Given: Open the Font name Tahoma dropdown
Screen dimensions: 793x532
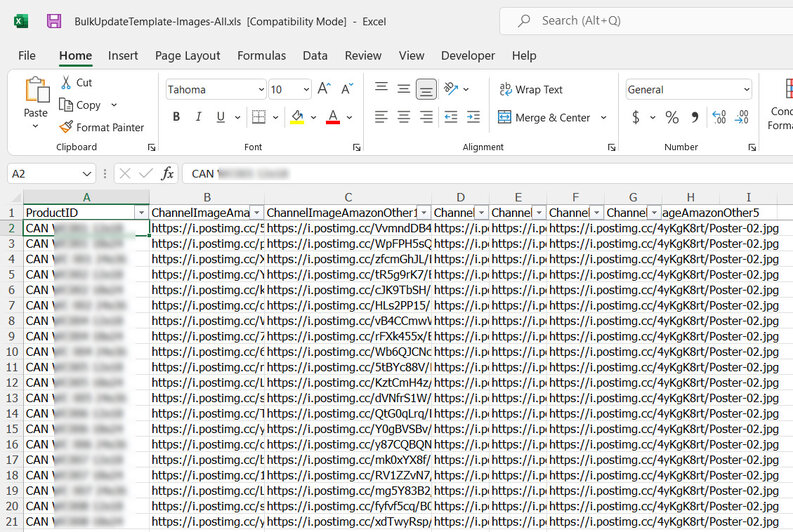Looking at the screenshot, I should coord(261,90).
